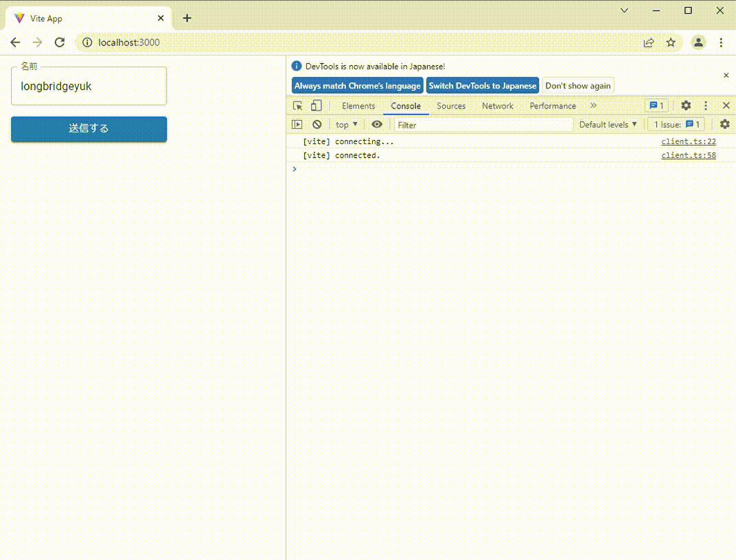Clear the console with the no-entry icon
Viewport: 736px width, 560px height.
click(317, 124)
